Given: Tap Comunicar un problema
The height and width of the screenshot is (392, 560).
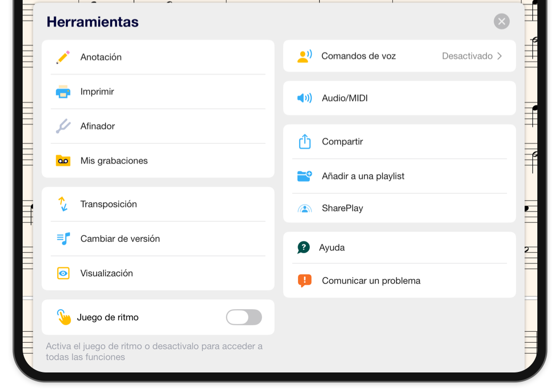Looking at the screenshot, I should tap(399, 280).
